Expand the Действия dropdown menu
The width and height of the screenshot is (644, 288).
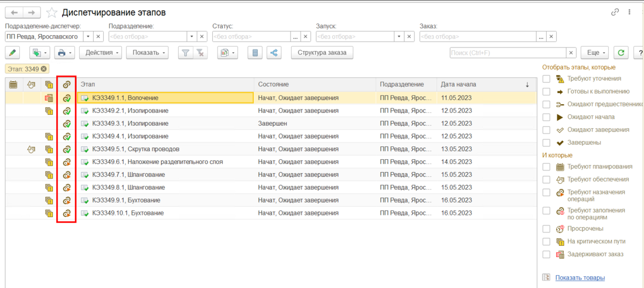101,53
